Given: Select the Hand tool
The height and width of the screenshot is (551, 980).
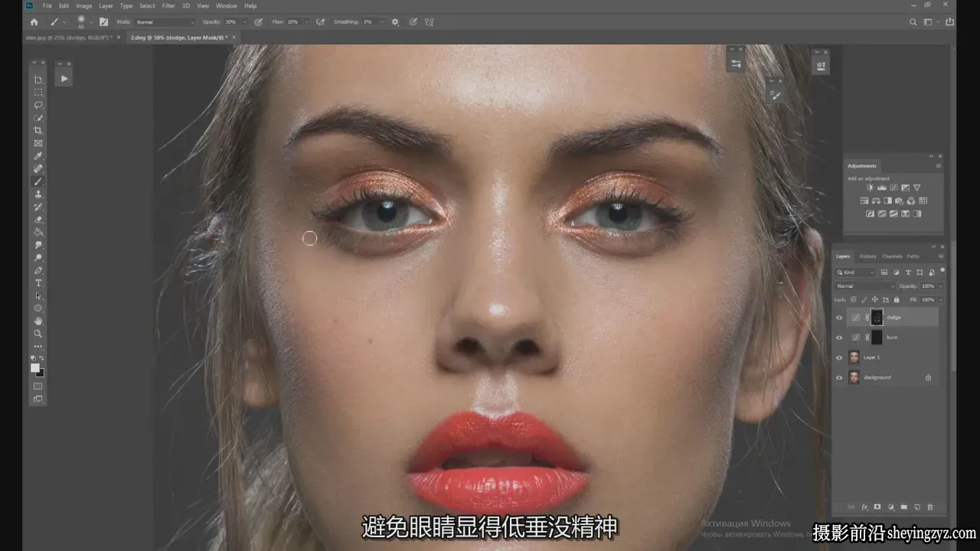Looking at the screenshot, I should click(38, 321).
